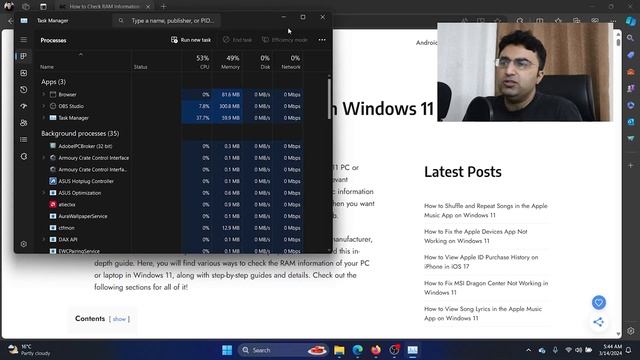Click Background processes (35) group header
Image resolution: width=640 pixels, height=360 pixels.
pos(80,133)
